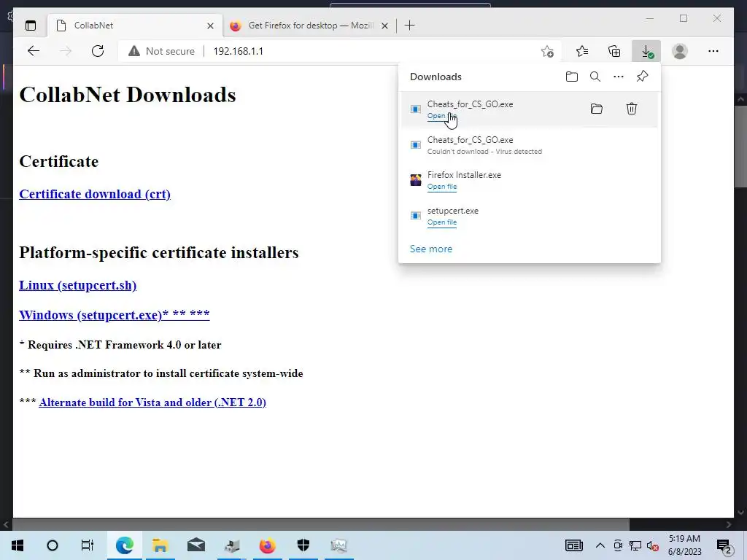This screenshot has height=560, width=747.
Task: Close the Get Firefox for desktop tab
Action: [x=385, y=26]
